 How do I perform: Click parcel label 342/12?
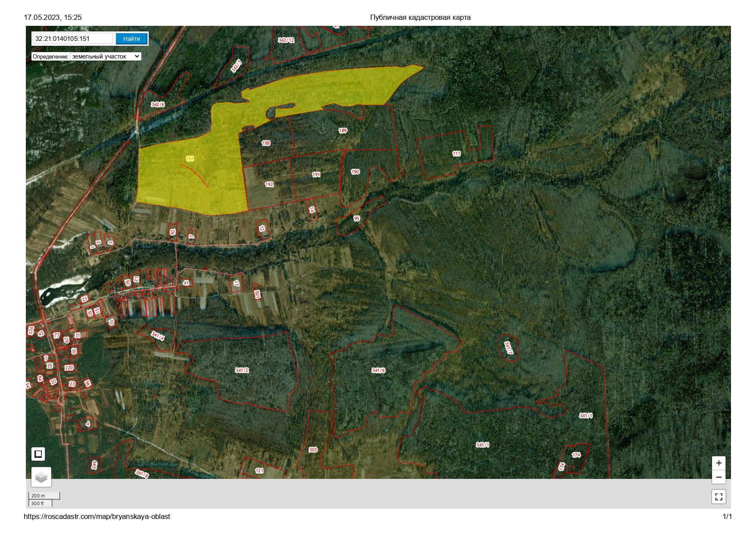point(286,40)
